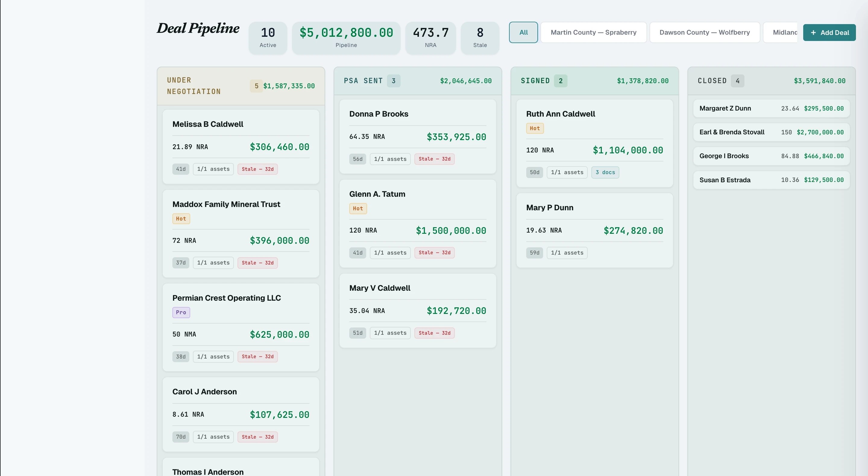Open the Glenn A. Tatum deal card

point(417,223)
